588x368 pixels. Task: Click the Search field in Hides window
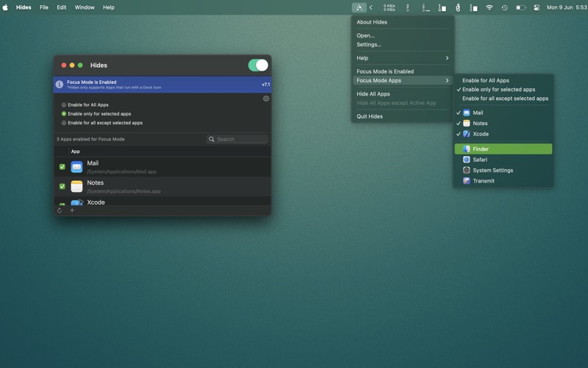point(237,139)
